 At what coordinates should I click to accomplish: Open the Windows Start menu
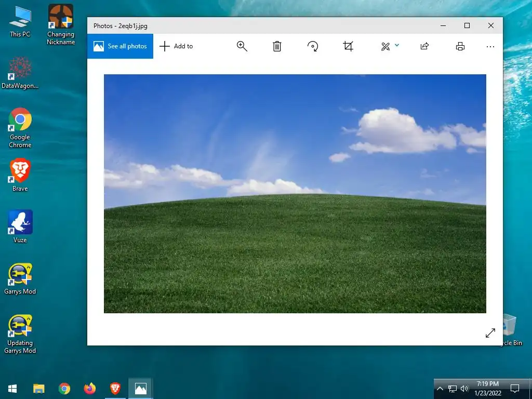(12, 389)
